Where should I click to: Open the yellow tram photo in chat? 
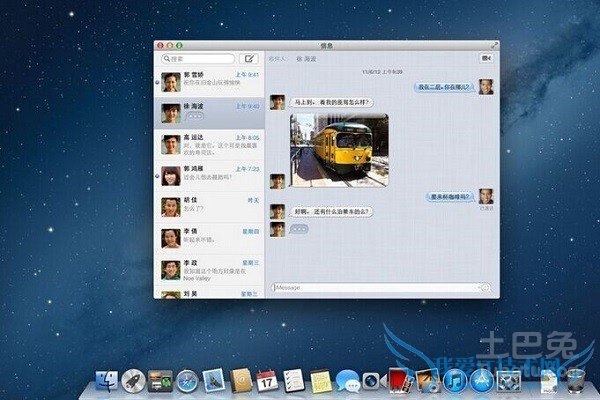tap(339, 149)
